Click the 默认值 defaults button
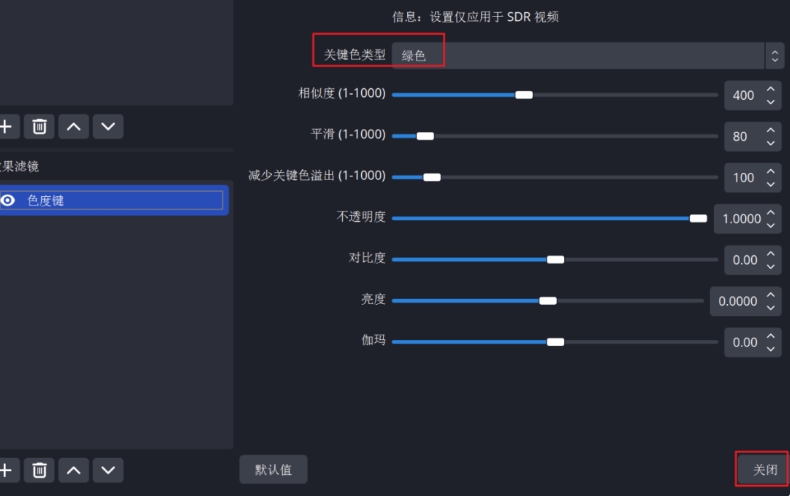The width and height of the screenshot is (790, 496). 273,470
